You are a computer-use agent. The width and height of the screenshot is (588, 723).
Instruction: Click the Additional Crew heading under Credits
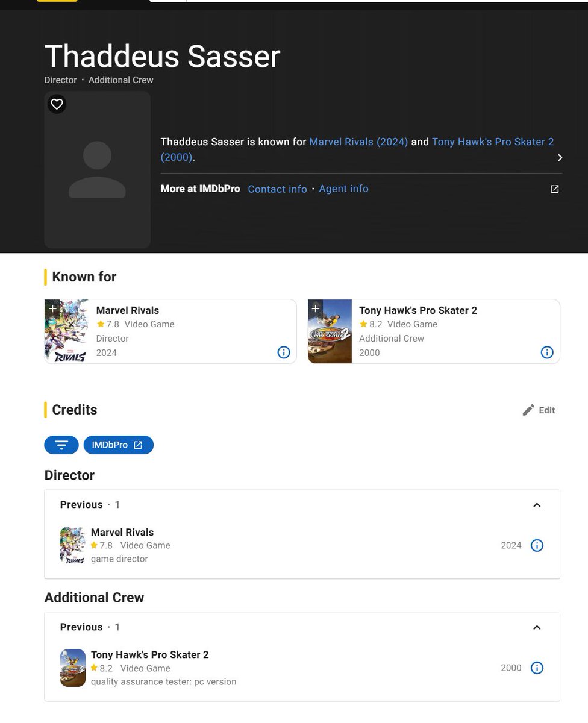click(x=94, y=598)
